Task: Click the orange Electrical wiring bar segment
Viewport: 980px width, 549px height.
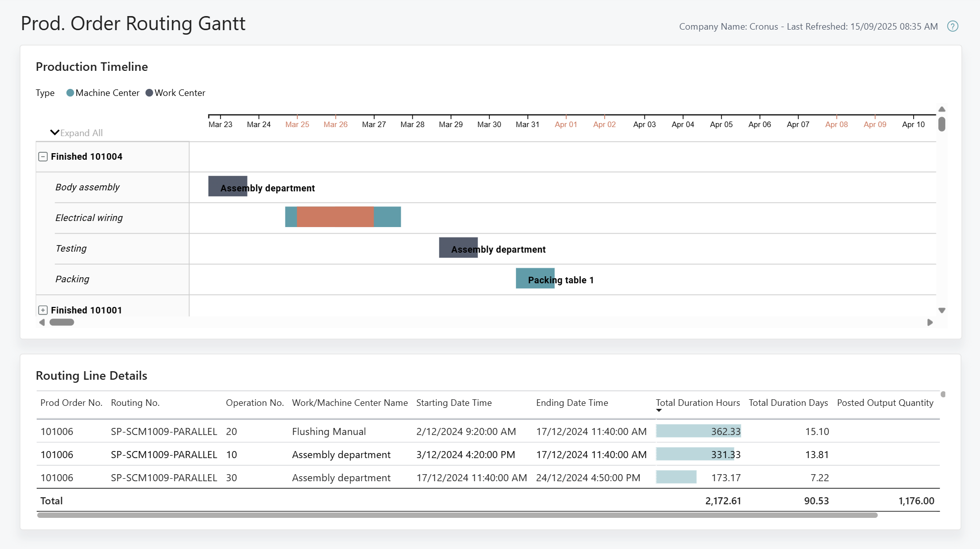Action: (335, 216)
